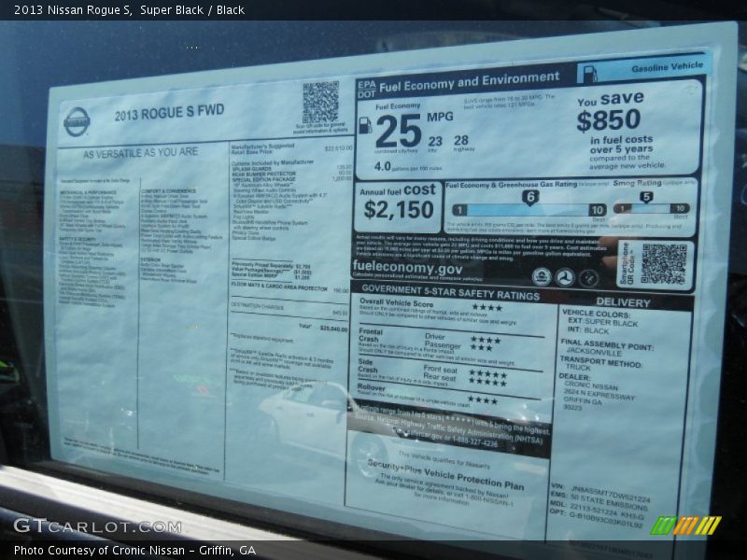
Task: Click 'FINAL ASSEMBLY POINT:' label
Action: (x=608, y=344)
